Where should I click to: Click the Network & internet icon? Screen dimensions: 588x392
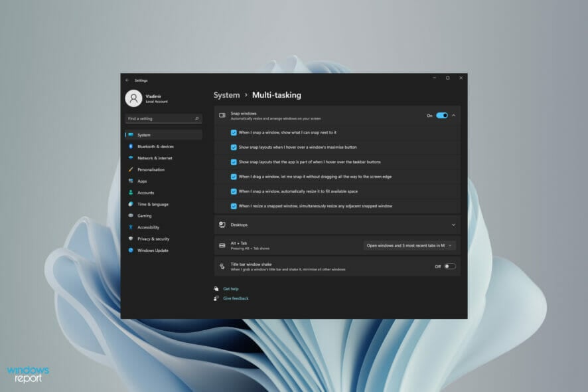[131, 158]
